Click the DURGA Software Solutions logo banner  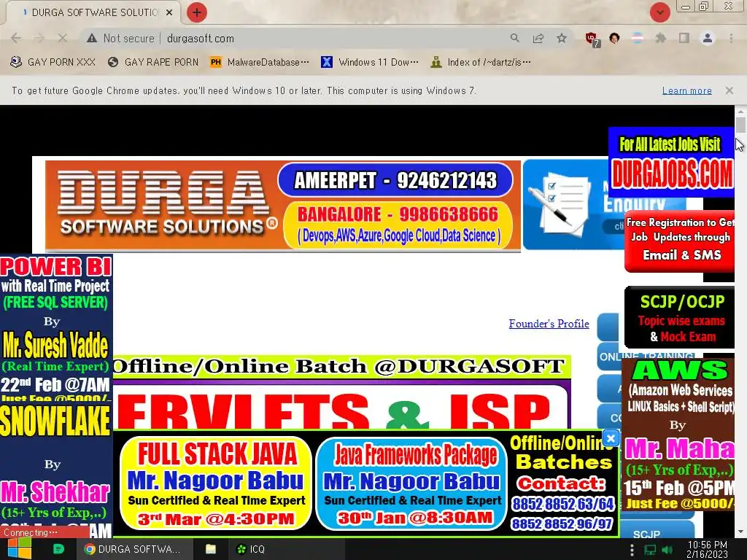(283, 205)
